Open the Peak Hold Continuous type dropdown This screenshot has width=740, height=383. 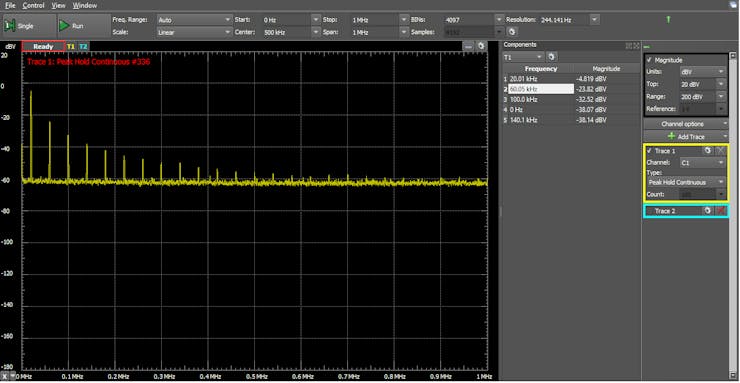tap(686, 182)
